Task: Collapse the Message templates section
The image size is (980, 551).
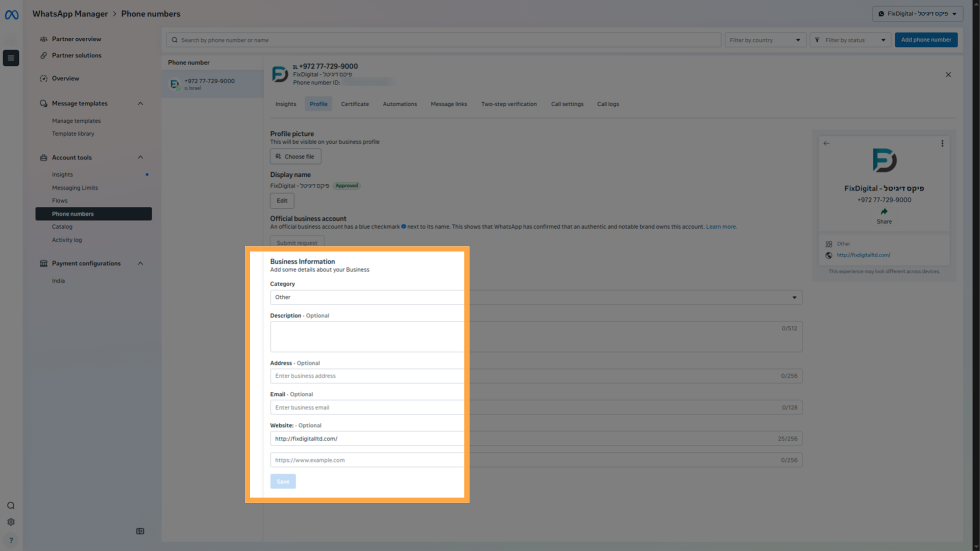Action: 140,104
